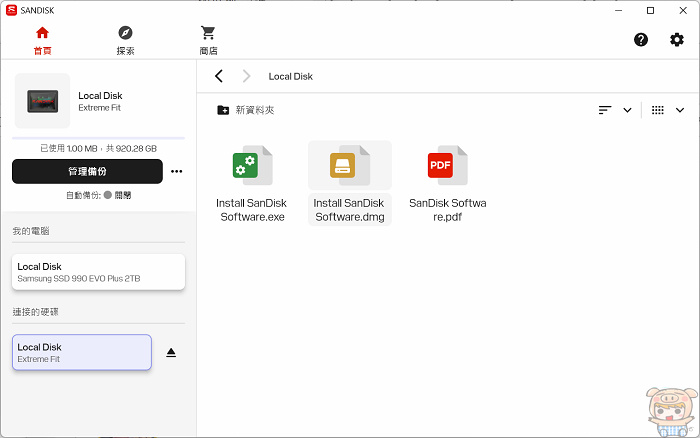Click the SanDisk logo in title bar
The height and width of the screenshot is (438, 700).
coord(11,10)
